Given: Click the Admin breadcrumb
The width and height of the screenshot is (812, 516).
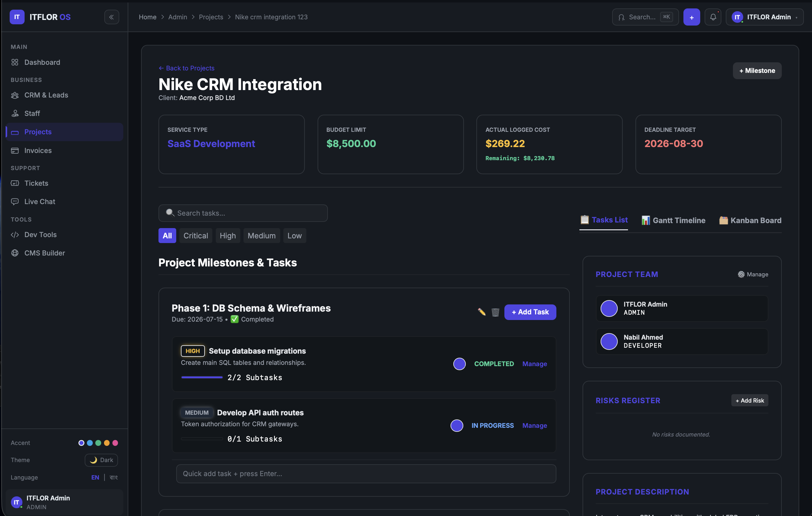Looking at the screenshot, I should pyautogui.click(x=178, y=17).
